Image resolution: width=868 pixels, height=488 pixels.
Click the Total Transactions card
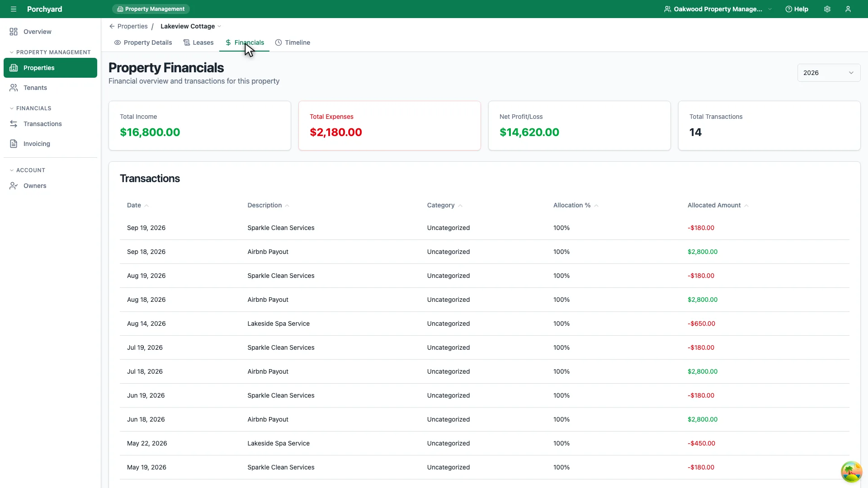coord(769,126)
